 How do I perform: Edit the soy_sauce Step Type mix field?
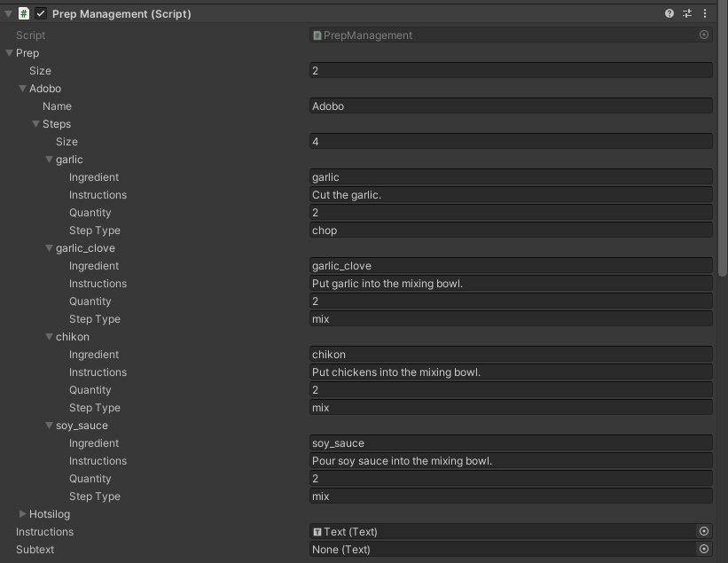click(511, 497)
